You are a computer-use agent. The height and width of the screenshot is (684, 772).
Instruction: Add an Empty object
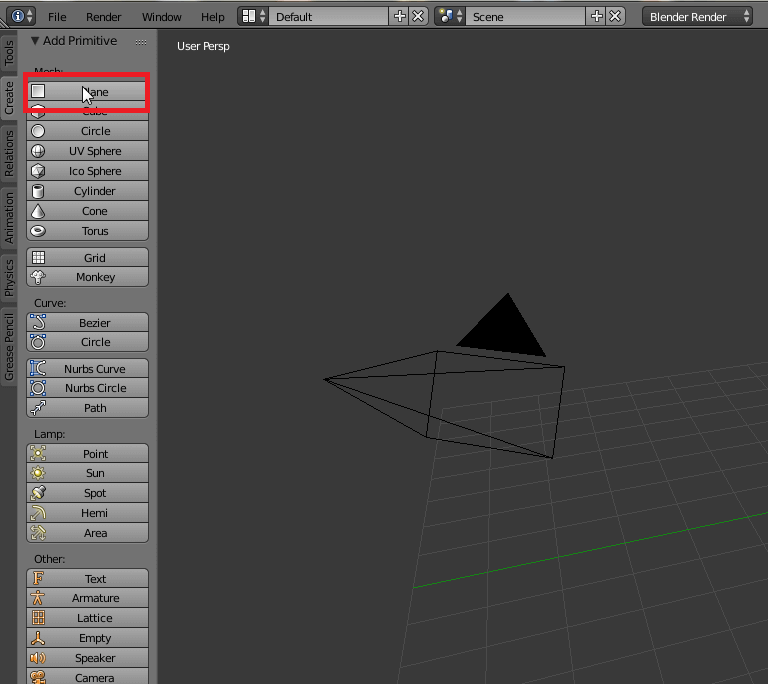pyautogui.click(x=87, y=638)
